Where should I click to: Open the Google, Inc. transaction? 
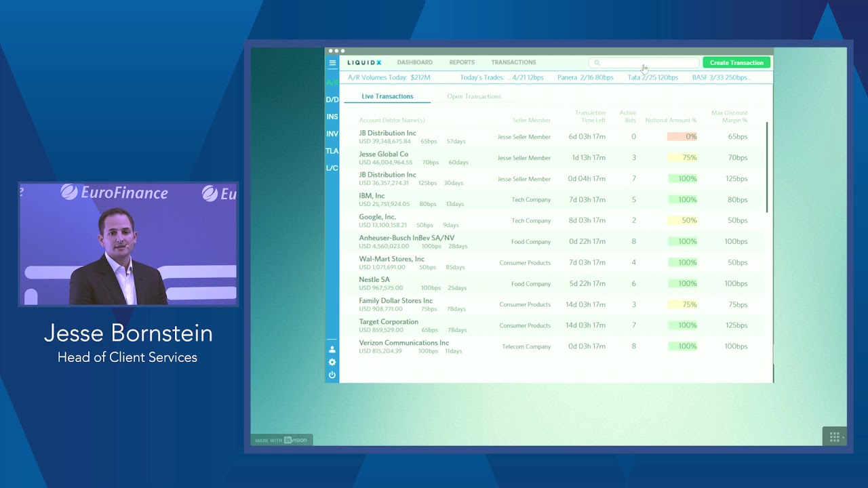(551, 221)
